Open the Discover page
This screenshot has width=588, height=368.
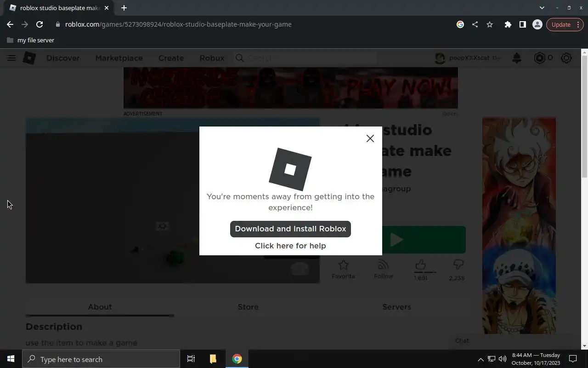[63, 58]
